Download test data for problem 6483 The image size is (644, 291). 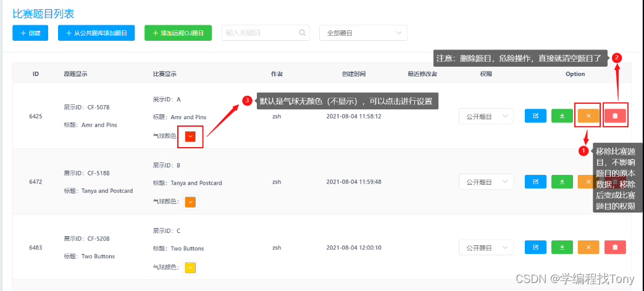pyautogui.click(x=562, y=247)
